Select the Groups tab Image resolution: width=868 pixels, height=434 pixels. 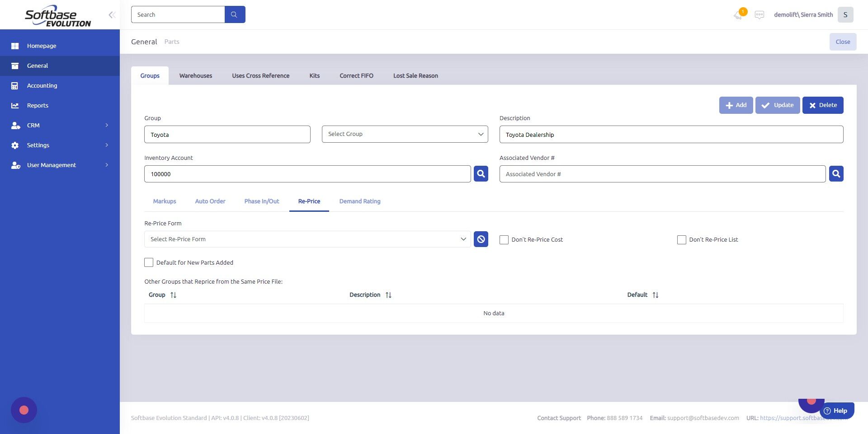click(x=150, y=76)
